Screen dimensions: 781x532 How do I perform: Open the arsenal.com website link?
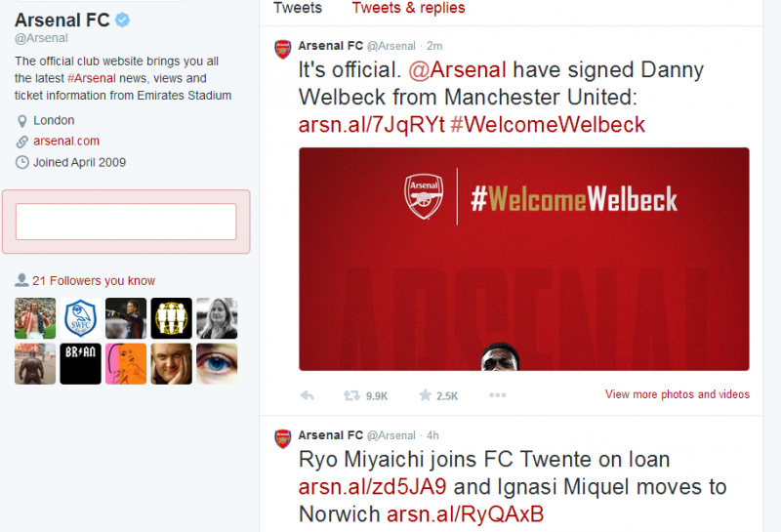(x=66, y=142)
